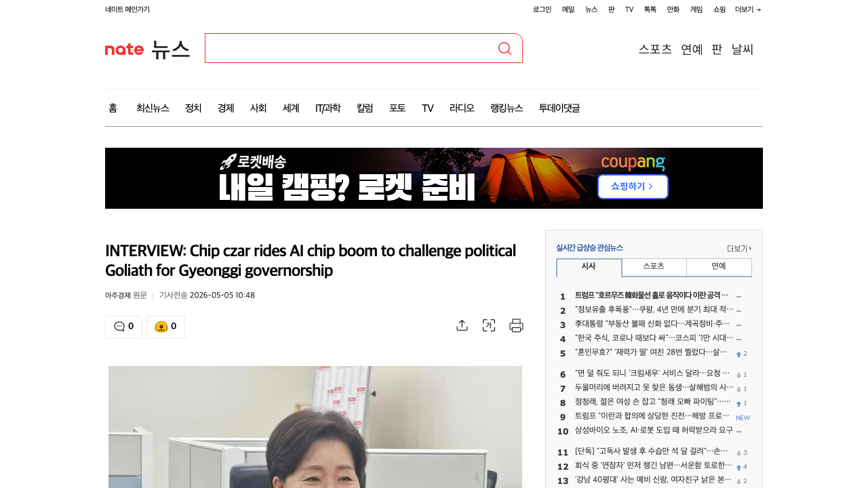Open 톡톡 in top bar
This screenshot has height=488, width=868.
[x=650, y=9]
